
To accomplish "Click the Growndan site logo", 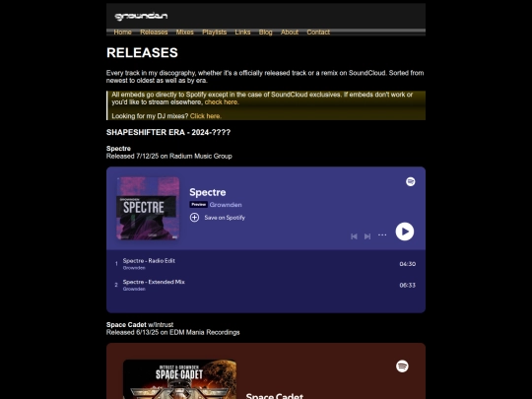I will [141, 16].
